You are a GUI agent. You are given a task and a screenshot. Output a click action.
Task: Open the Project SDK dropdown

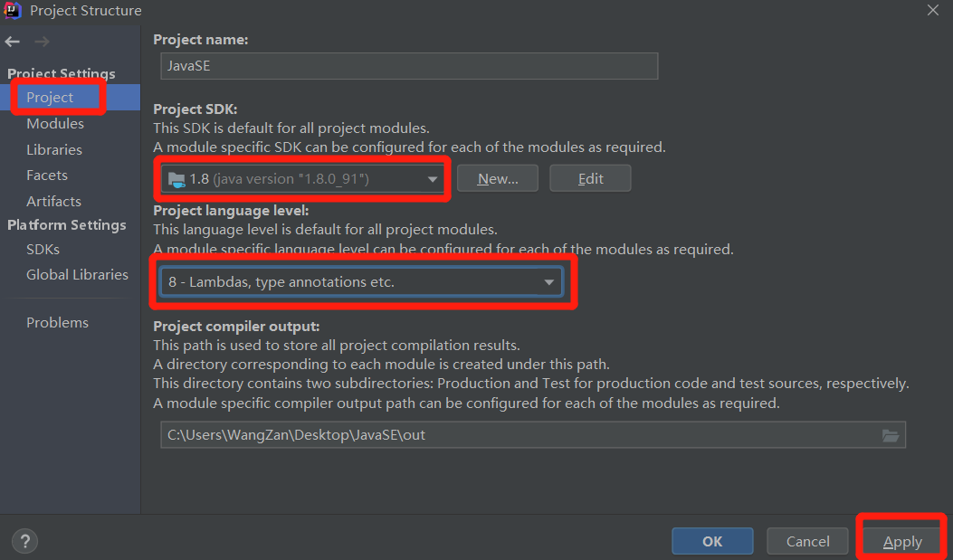pos(433,179)
